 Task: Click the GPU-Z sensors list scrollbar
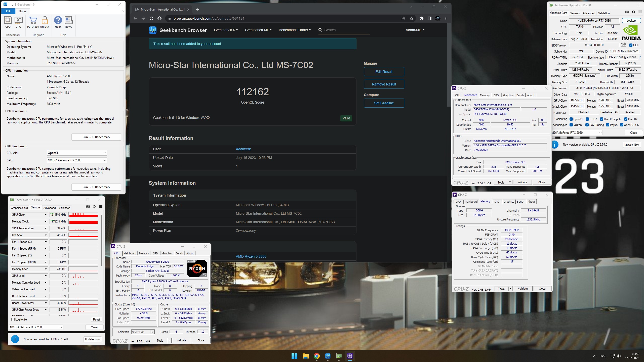point(101,240)
